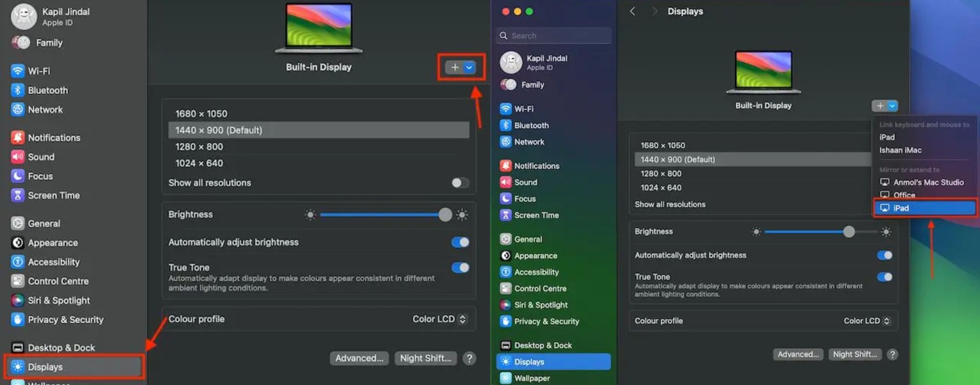Click the Wi-Fi icon in the left window sidebar
This screenshot has height=385, width=980.
tap(17, 71)
